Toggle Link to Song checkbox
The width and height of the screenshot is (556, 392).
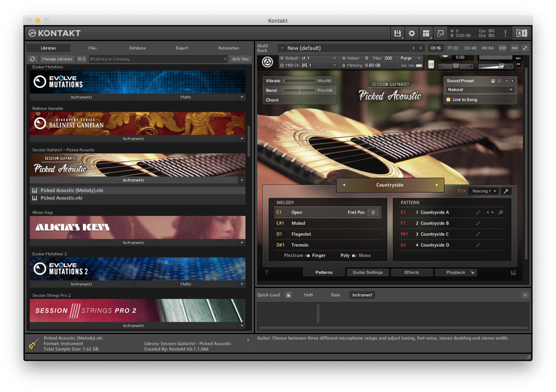pos(448,100)
